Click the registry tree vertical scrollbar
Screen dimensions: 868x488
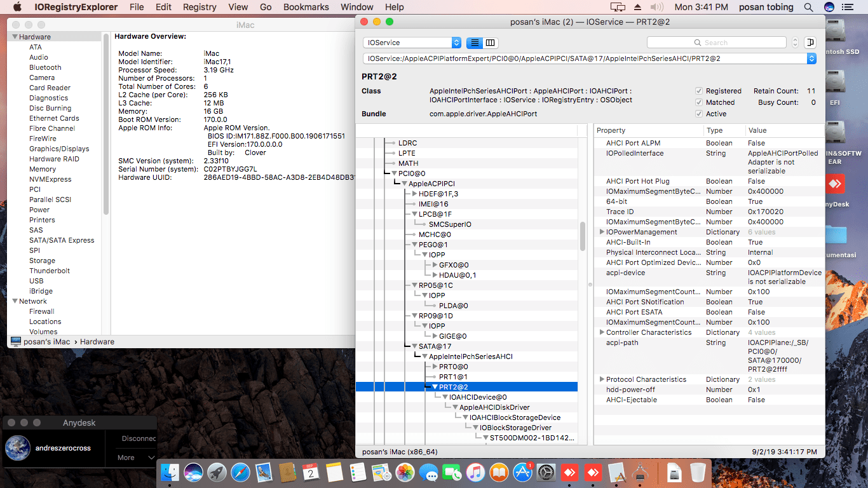pos(583,236)
